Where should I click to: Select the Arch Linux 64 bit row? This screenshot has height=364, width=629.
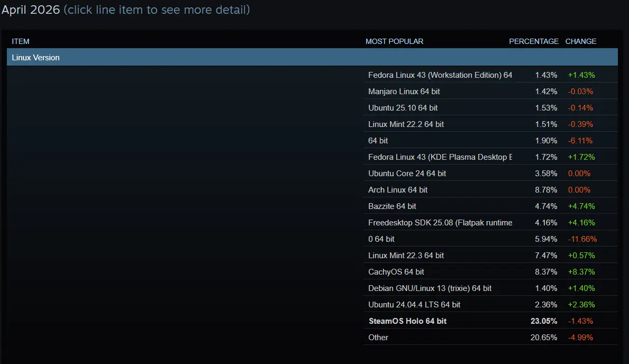(490, 190)
